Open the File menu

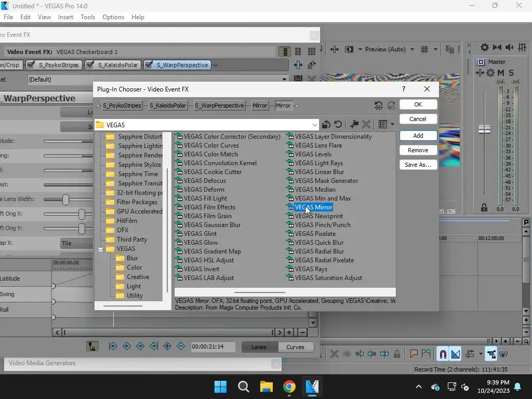(x=8, y=17)
